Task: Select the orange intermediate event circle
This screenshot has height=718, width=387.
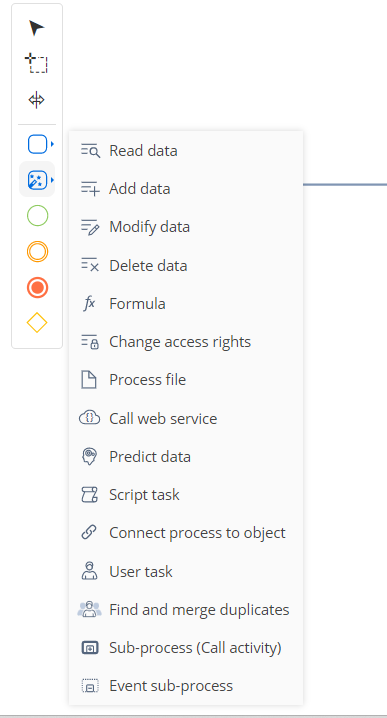Action: pos(37,251)
